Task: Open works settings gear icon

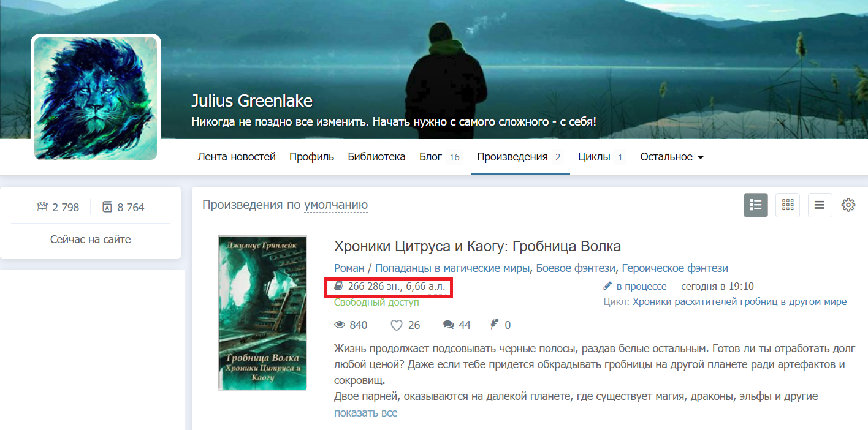Action: coord(848,205)
